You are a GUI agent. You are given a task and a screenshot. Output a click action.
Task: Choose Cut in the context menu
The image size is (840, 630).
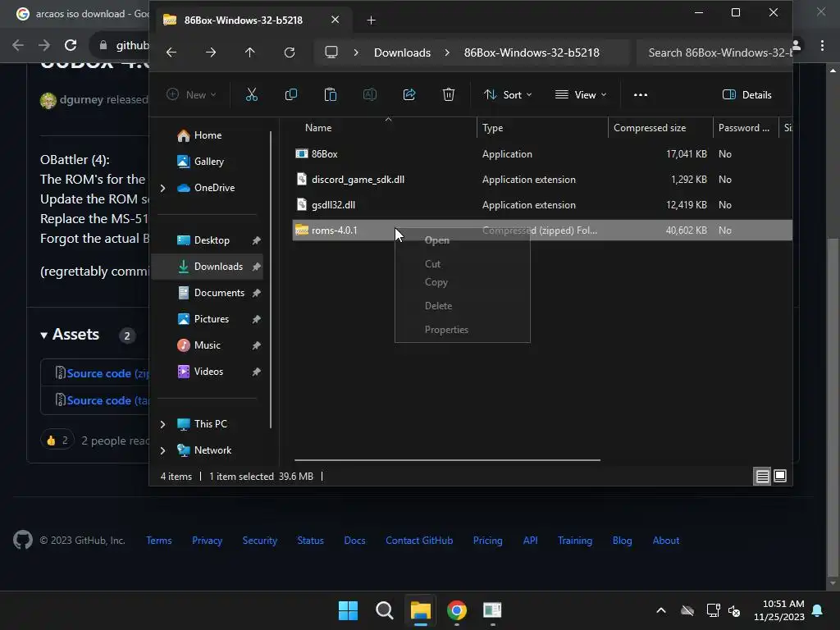coord(463,264)
